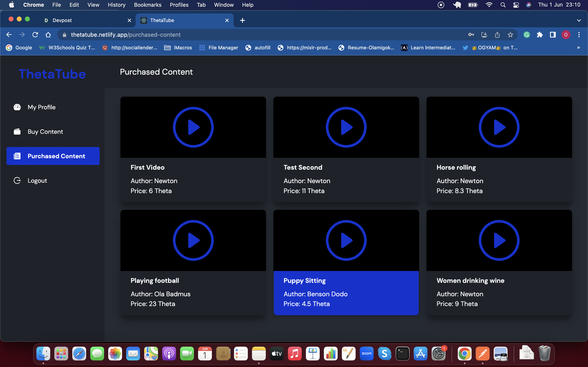588x367 pixels.
Task: Open macOS Control Center toggles
Action: tap(516, 5)
